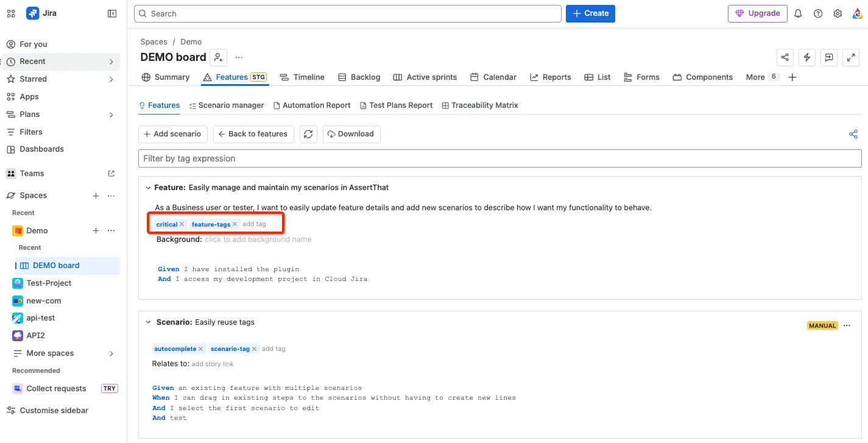Click the Create button
Image resolution: width=868 pixels, height=443 pixels.
(590, 13)
